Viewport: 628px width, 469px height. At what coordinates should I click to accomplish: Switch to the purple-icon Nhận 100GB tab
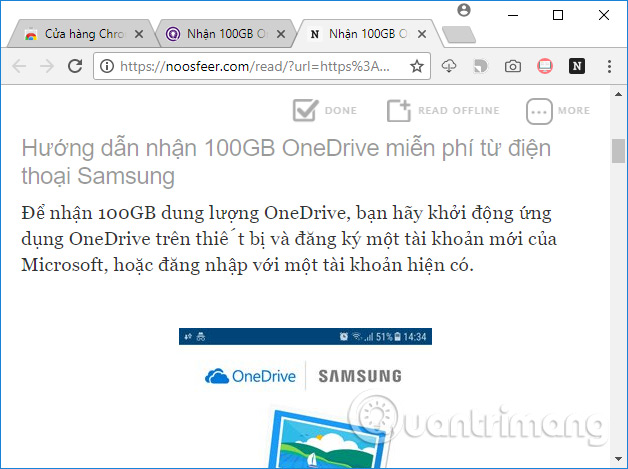coord(226,34)
